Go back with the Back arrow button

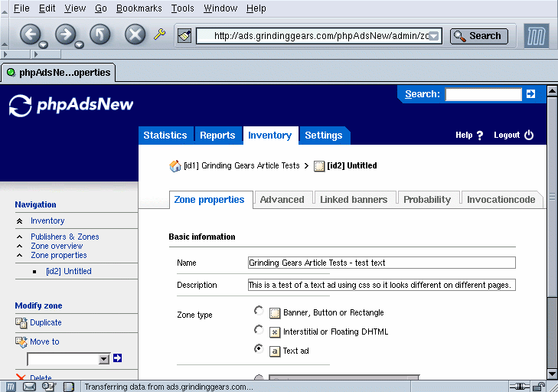pos(31,34)
